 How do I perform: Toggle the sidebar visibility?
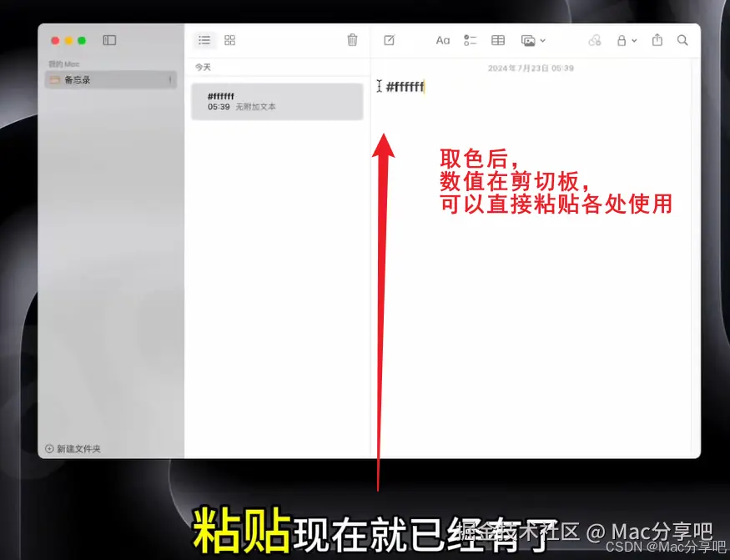[x=109, y=39]
